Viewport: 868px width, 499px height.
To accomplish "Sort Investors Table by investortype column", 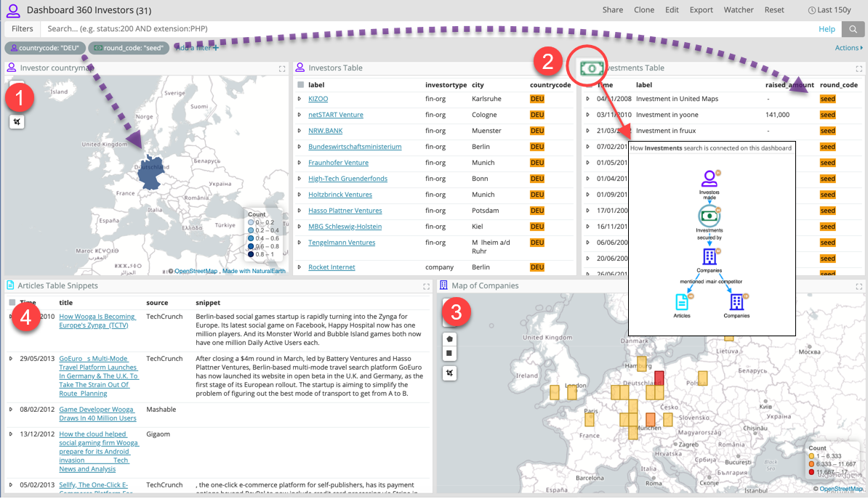I will tap(446, 85).
